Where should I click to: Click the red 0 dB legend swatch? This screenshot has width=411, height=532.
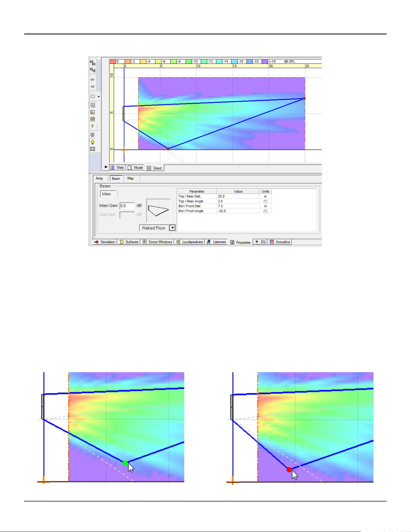113,61
